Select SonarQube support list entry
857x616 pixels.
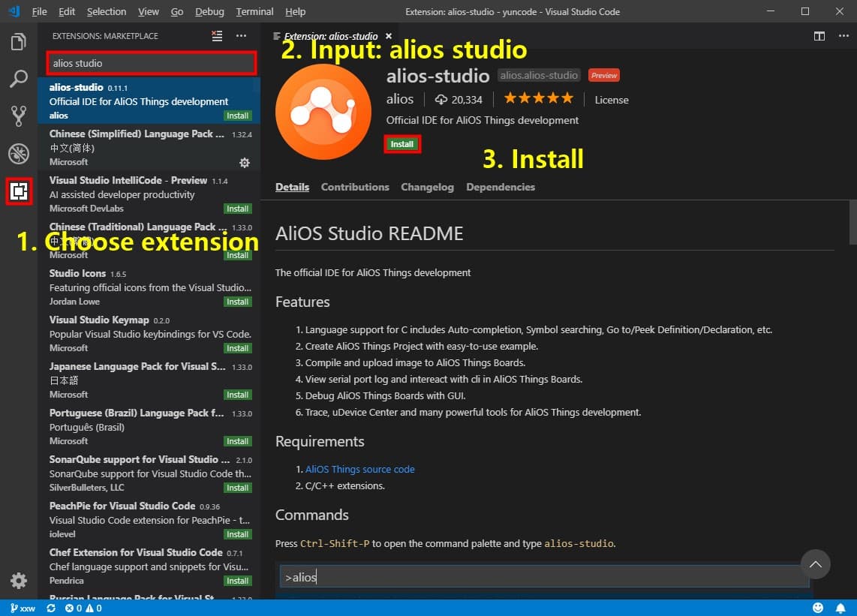point(149,473)
